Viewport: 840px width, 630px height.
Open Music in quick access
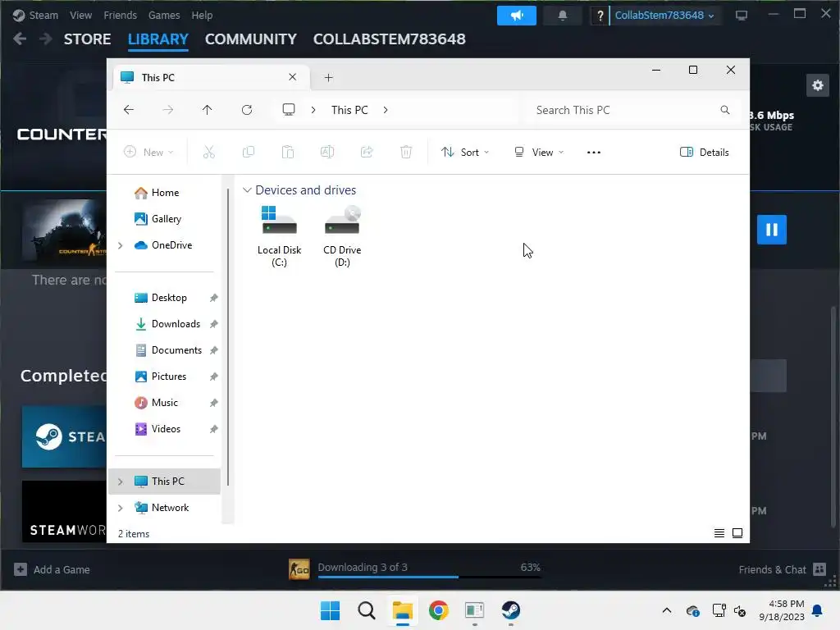tap(164, 403)
